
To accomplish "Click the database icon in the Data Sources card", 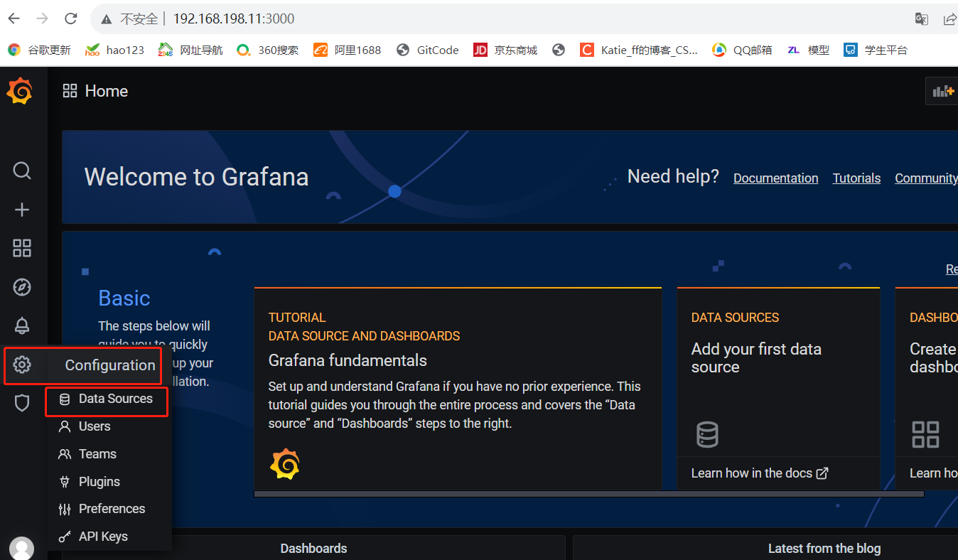I will [707, 434].
